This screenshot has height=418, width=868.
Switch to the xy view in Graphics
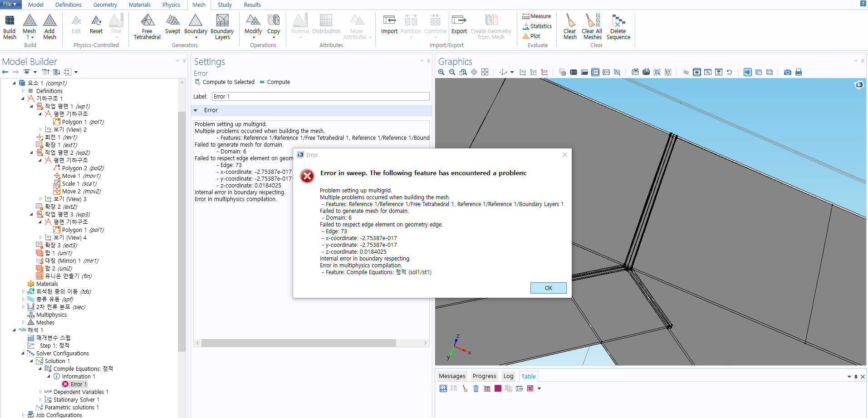[x=523, y=72]
